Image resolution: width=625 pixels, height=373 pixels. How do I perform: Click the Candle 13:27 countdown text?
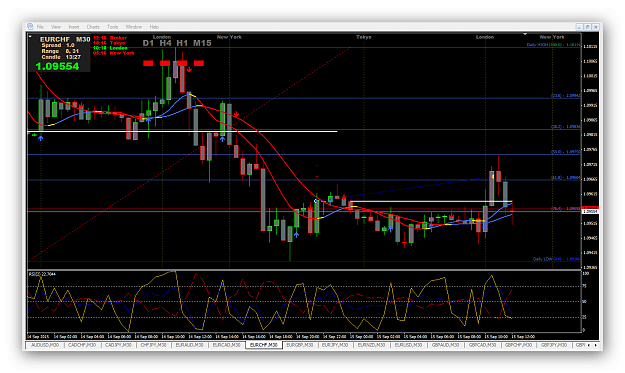tap(61, 57)
